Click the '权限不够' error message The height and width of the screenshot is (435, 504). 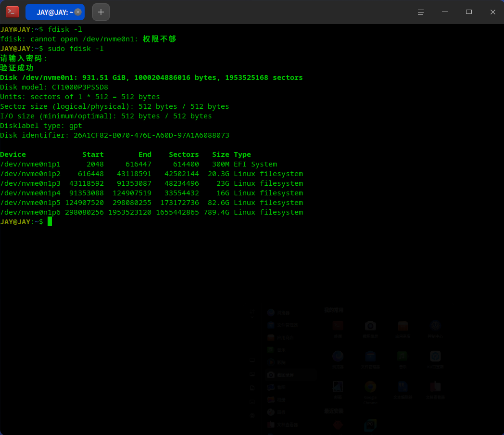tap(160, 39)
